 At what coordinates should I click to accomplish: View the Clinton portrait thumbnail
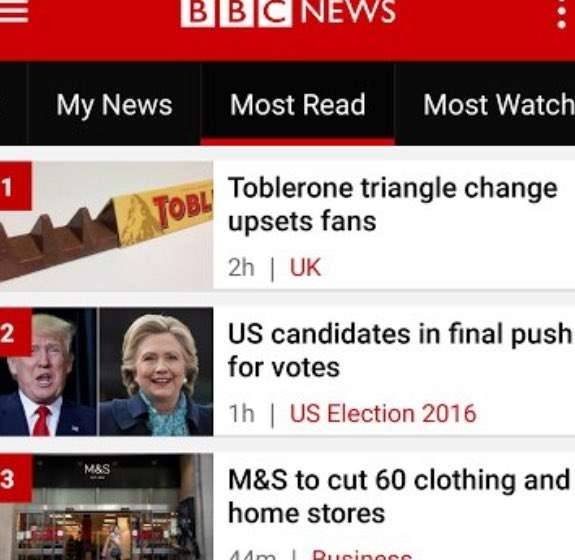156,371
